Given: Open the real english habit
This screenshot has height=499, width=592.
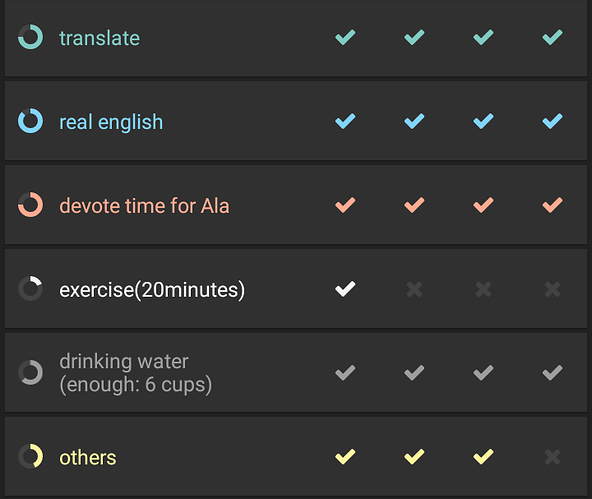Looking at the screenshot, I should pyautogui.click(x=111, y=122).
